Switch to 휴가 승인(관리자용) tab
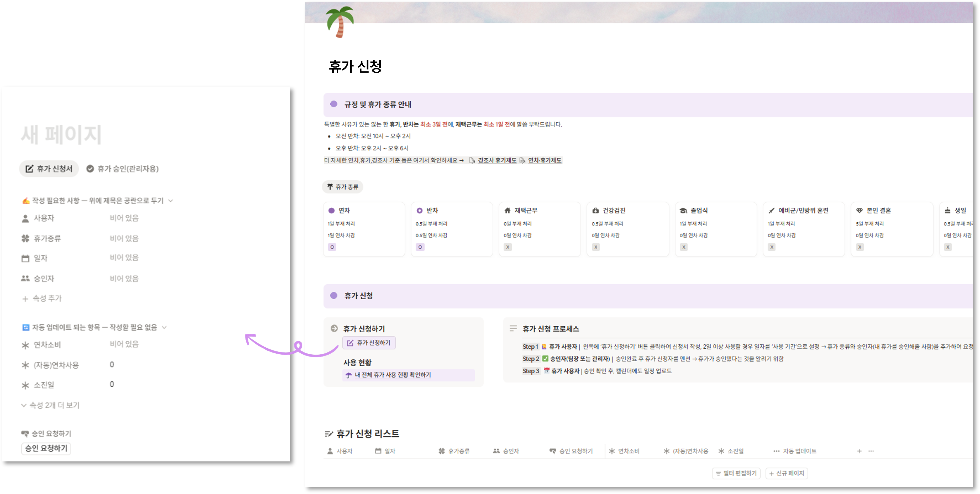This screenshot has width=980, height=494. pyautogui.click(x=122, y=169)
